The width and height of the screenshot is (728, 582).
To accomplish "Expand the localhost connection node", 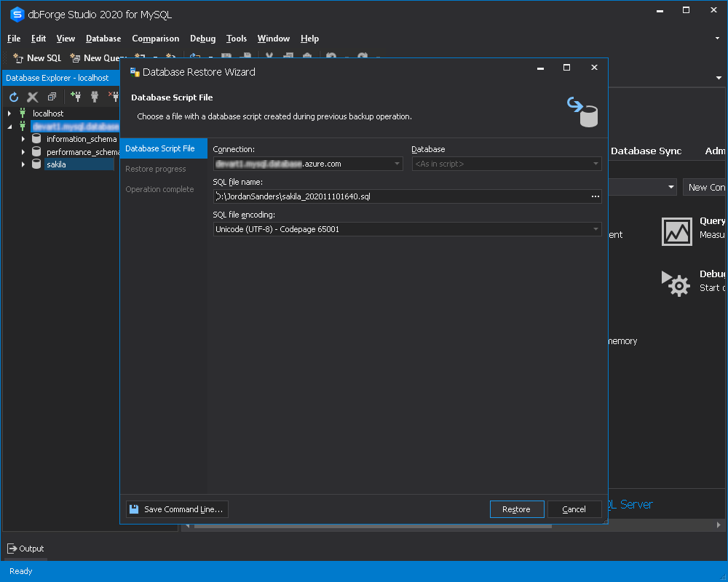I will 9,113.
